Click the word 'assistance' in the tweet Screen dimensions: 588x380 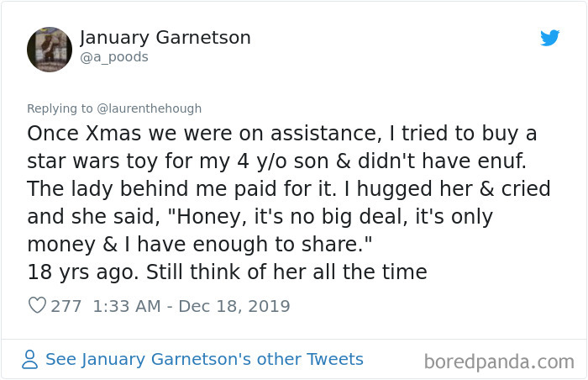coord(323,134)
